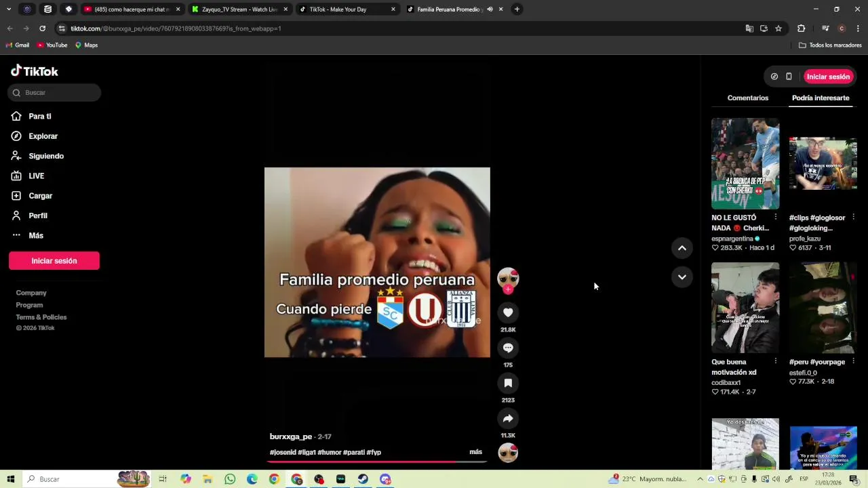Save the video with the bookmark icon
Viewport: 868px width, 488px height.
point(508,383)
